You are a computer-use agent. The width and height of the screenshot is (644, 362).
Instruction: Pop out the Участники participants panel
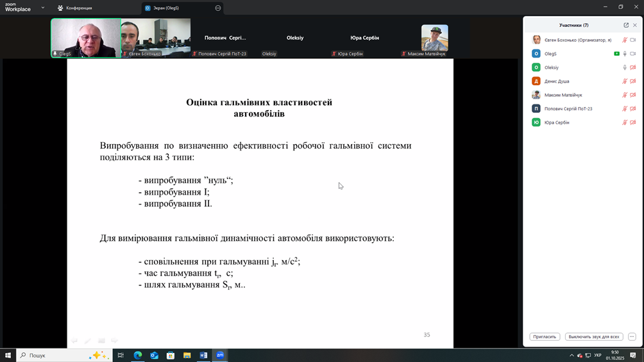pos(626,25)
